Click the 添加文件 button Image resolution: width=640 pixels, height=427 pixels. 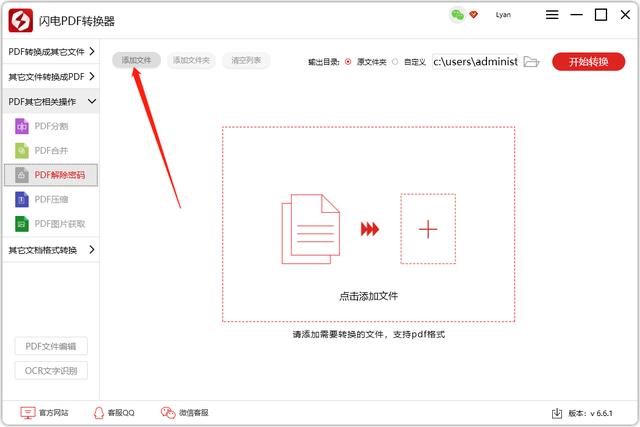coord(136,60)
